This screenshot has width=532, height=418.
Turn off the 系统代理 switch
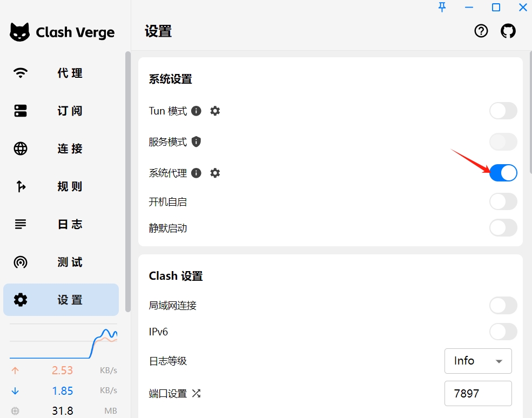click(x=503, y=173)
